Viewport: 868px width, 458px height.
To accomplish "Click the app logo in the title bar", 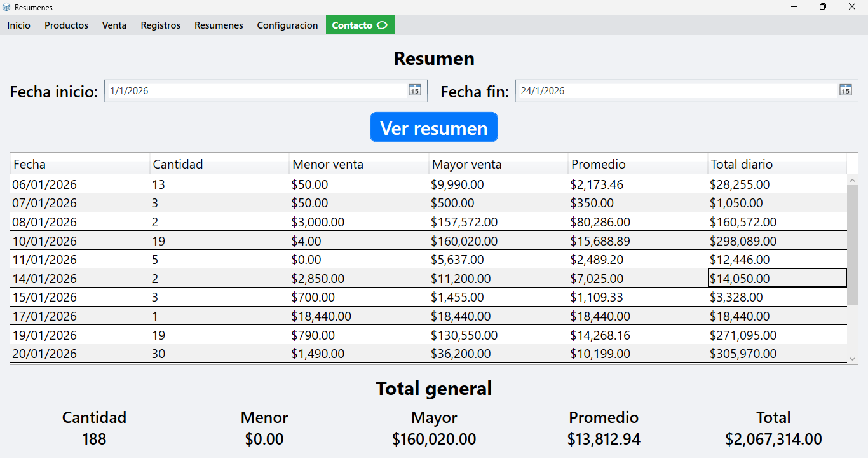I will 6,7.
